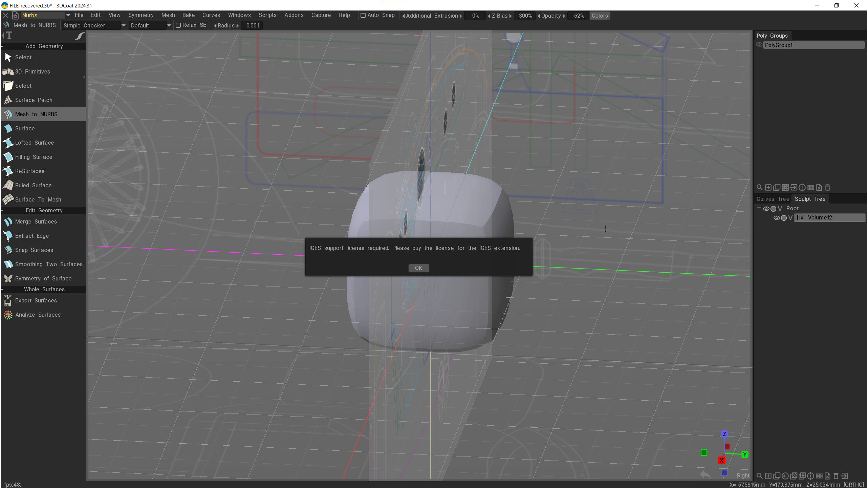Click the Colors button
Viewport: 868px width, 489px height.
coord(600,16)
